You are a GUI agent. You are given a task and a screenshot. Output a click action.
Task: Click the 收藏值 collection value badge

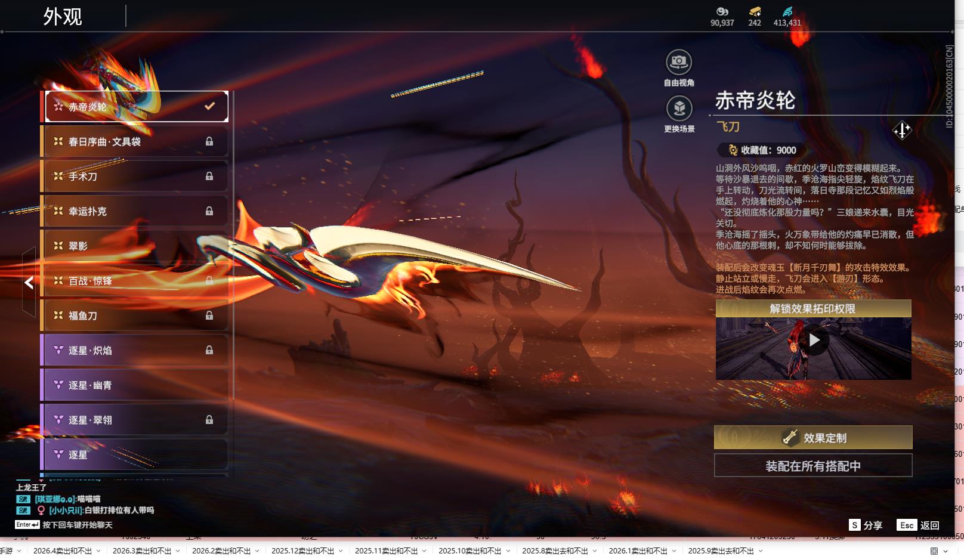[x=761, y=150]
